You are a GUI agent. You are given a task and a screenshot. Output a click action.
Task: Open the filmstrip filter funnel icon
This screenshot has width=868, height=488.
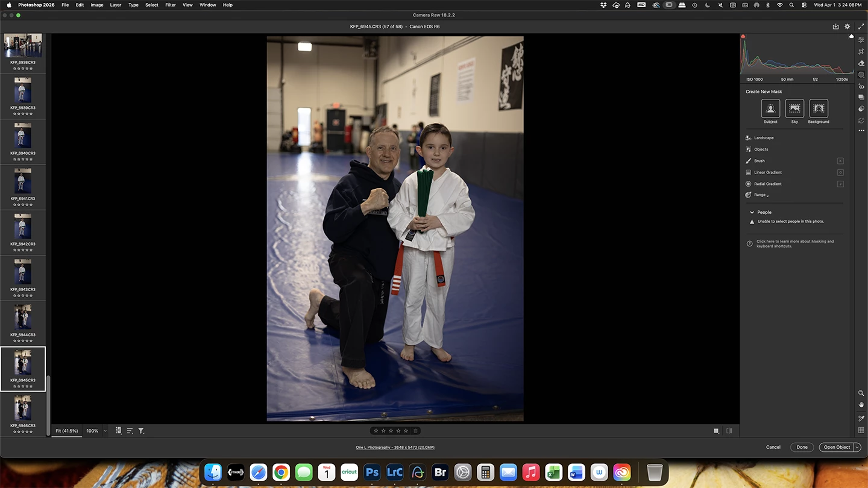point(141,431)
